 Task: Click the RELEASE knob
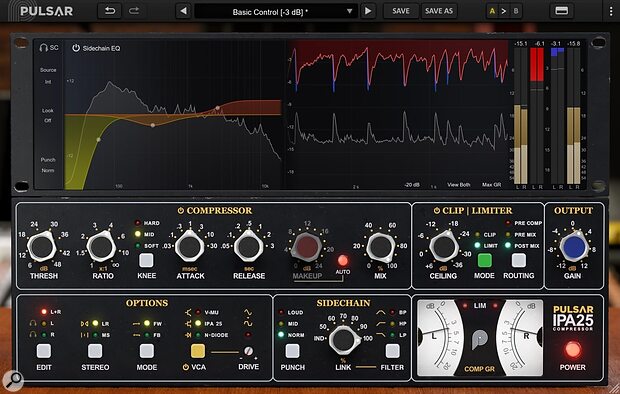[x=248, y=246]
